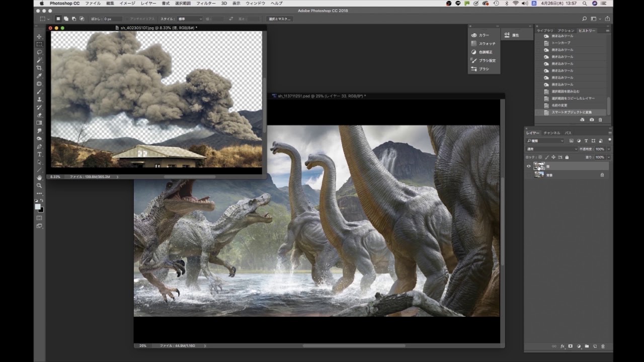
Task: Select the Pen tool
Action: 39,146
